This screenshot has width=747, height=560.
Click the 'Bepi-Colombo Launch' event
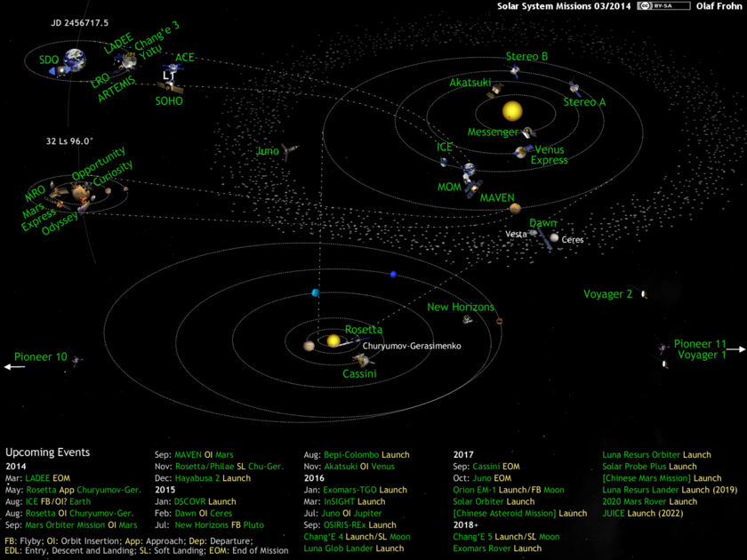coord(366,455)
